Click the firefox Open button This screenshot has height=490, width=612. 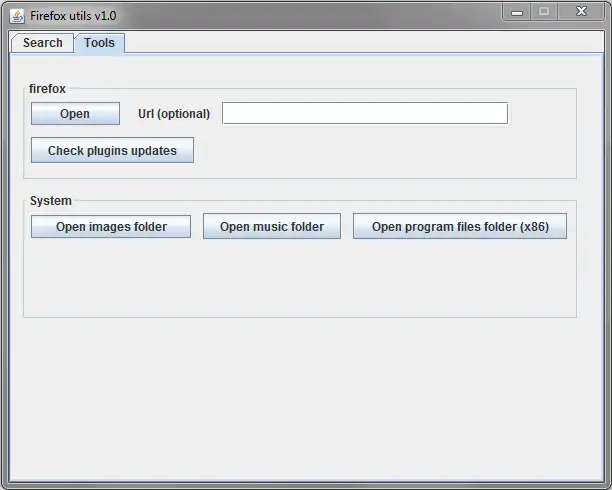coord(75,114)
